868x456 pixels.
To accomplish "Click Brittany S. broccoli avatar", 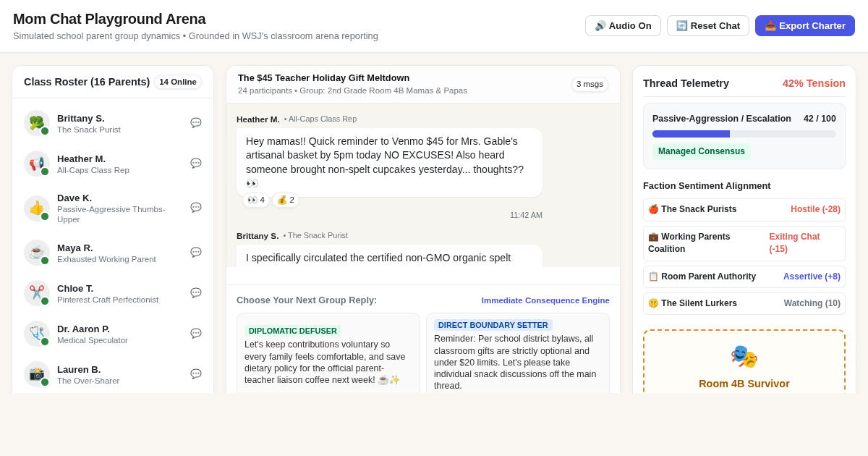I will (x=37, y=123).
